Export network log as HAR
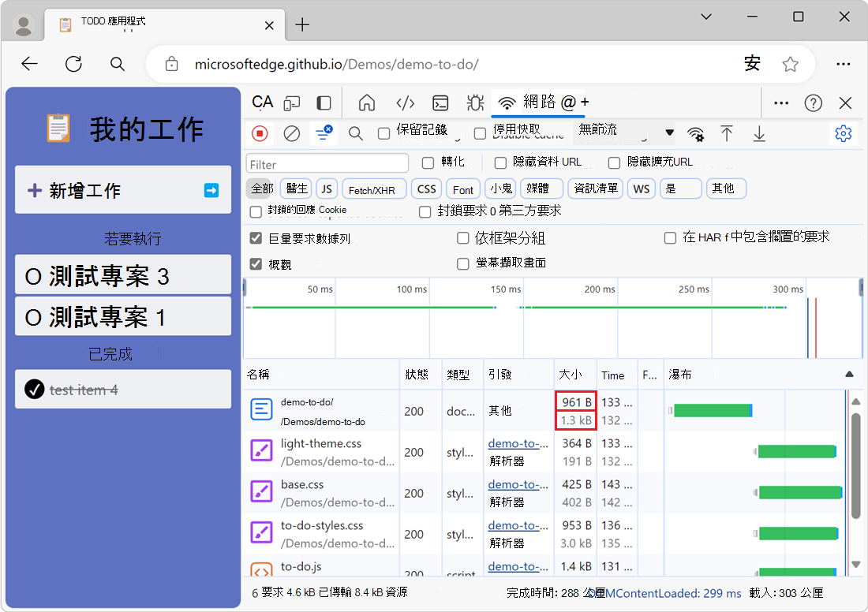Screen dimensions: 868x612 [759, 133]
